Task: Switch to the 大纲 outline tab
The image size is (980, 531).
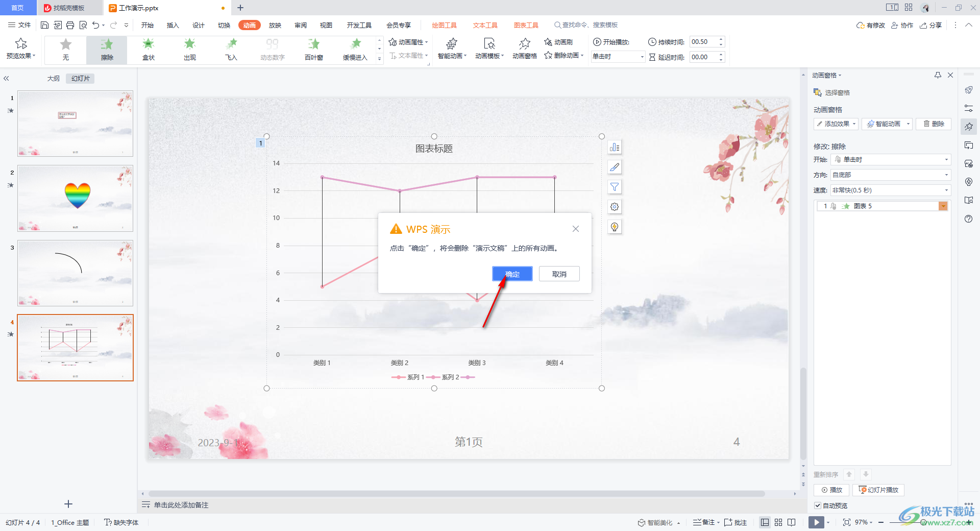Action: [x=53, y=78]
